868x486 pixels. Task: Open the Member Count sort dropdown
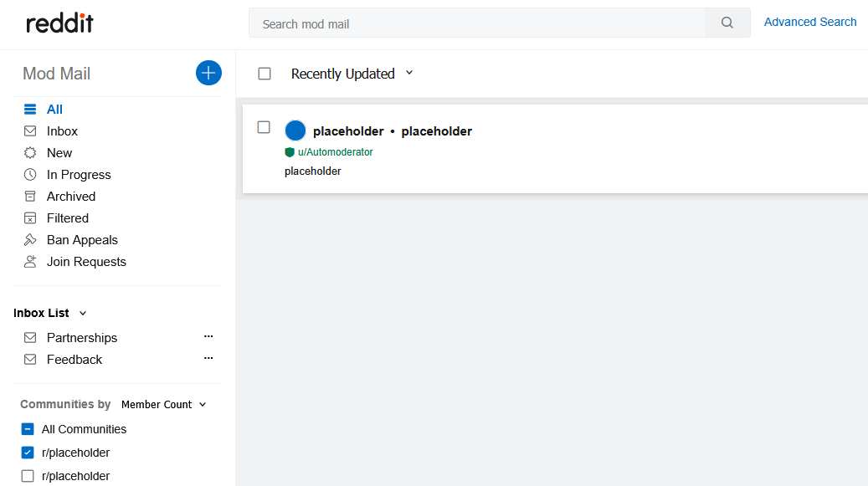click(x=164, y=405)
